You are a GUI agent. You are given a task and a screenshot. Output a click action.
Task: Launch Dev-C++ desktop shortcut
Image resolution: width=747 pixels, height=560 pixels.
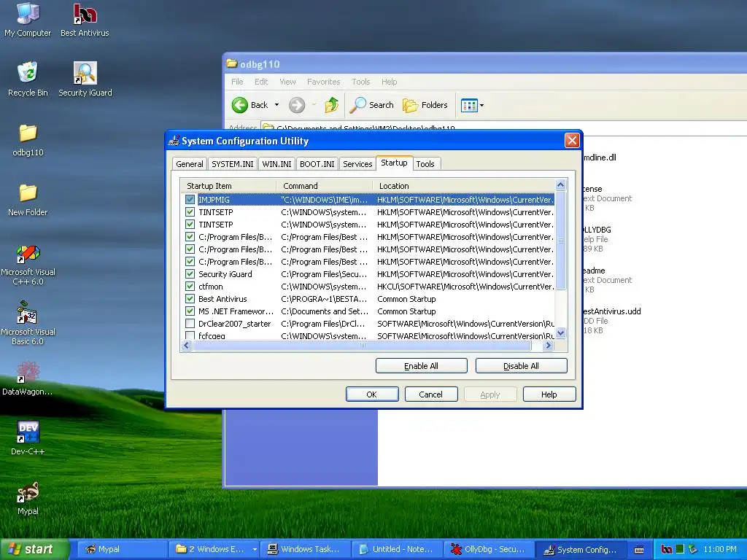pyautogui.click(x=28, y=438)
